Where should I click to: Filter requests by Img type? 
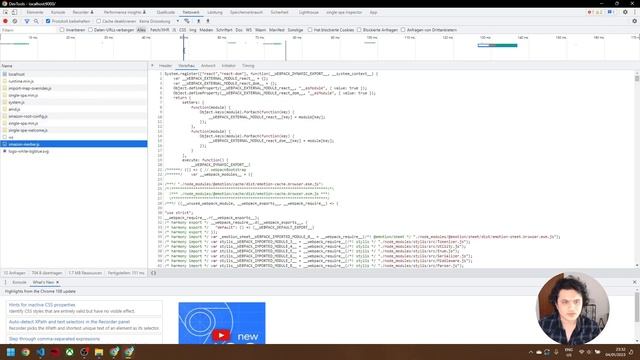coord(193,30)
